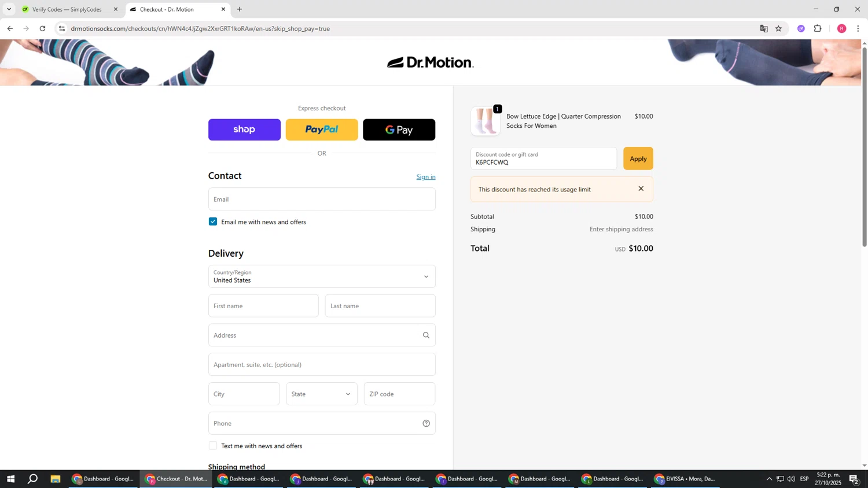Screen dimensions: 868x488
Task: Switch to Verify Codes — SimplyCodes tab
Action: pyautogui.click(x=68, y=9)
